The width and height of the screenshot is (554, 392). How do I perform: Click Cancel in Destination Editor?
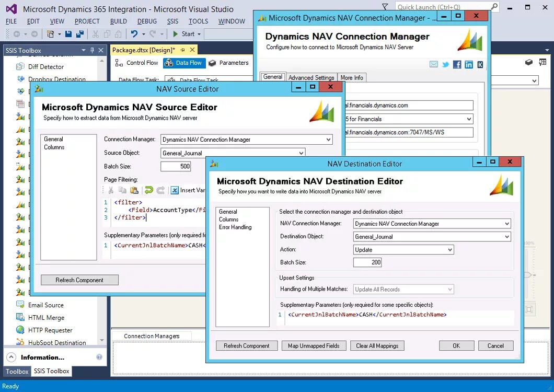(495, 345)
